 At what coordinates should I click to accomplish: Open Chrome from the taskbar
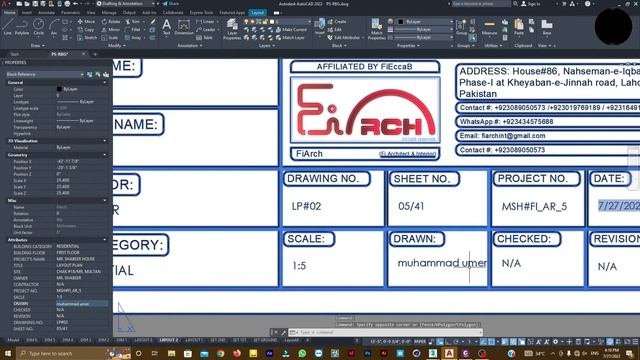click(x=220, y=353)
